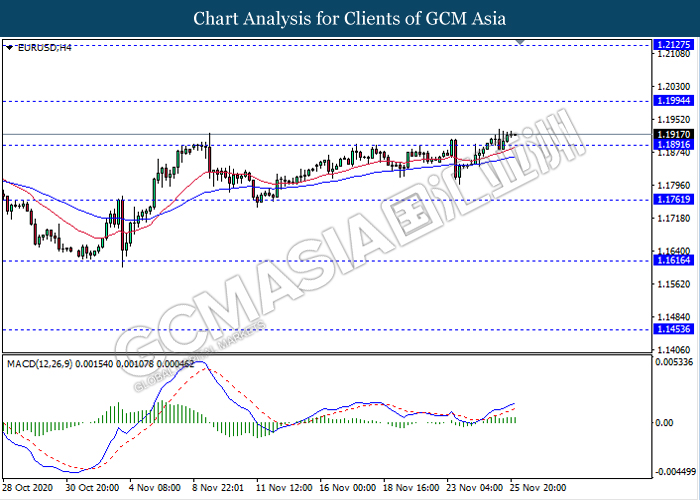Viewport: 700px width, 500px height.
Task: Click the 28 Oct 2020 date label
Action: click(28, 488)
